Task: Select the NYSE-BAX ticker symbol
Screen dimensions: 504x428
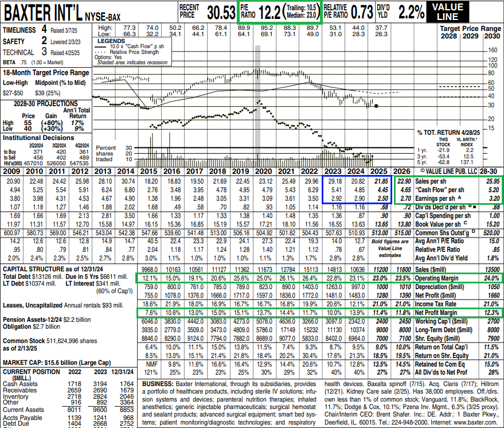Action: (103, 16)
